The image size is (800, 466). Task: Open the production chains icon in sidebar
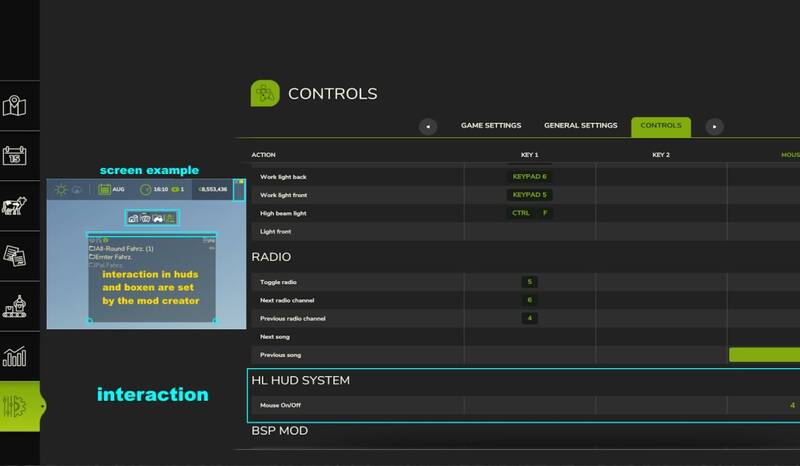coord(15,306)
